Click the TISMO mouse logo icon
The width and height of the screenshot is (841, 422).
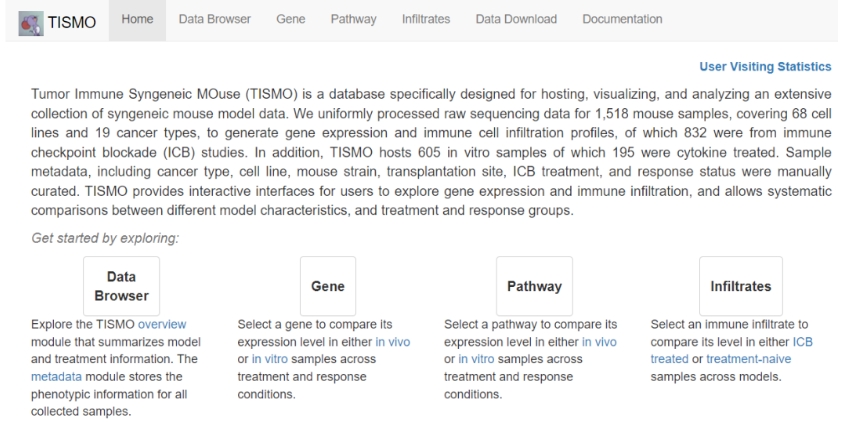click(31, 23)
